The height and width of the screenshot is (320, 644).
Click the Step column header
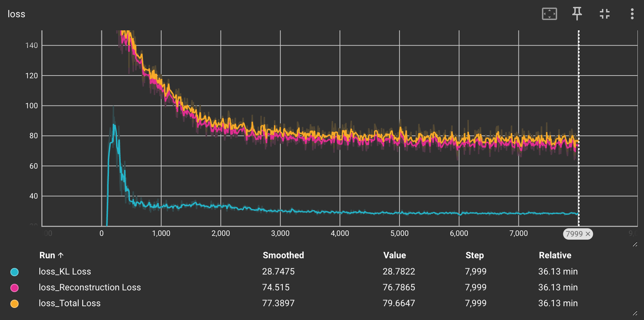point(474,256)
